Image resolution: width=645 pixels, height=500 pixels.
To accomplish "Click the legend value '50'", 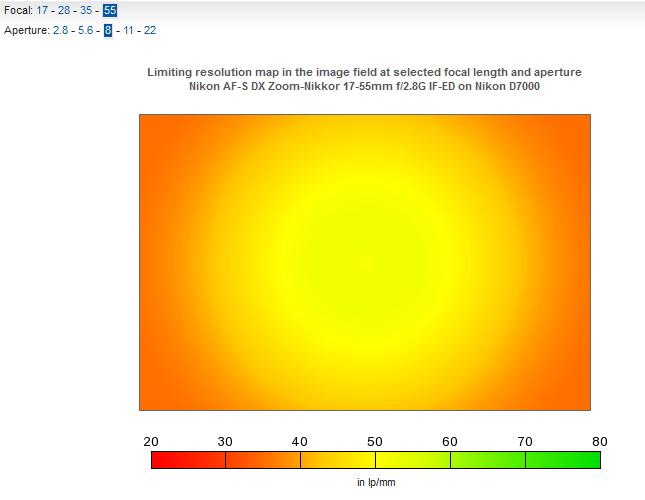I will [x=375, y=442].
